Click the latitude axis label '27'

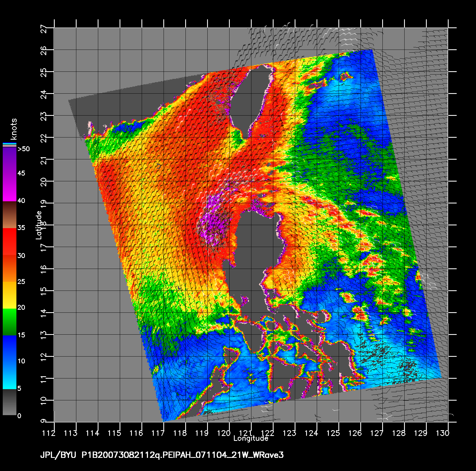click(x=44, y=29)
